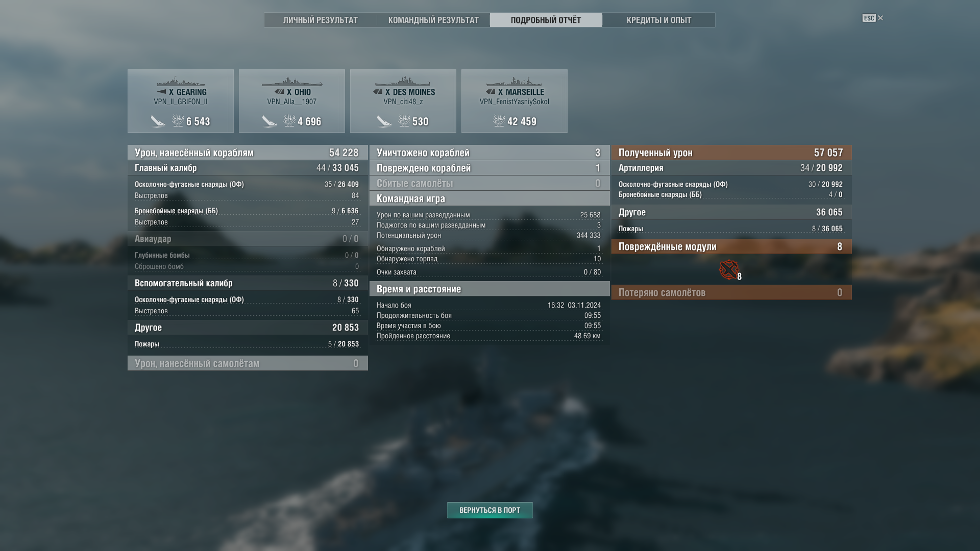Screen dimensions: 980x551
Task: Click the Ohio ship silhouette icon
Action: click(x=292, y=82)
